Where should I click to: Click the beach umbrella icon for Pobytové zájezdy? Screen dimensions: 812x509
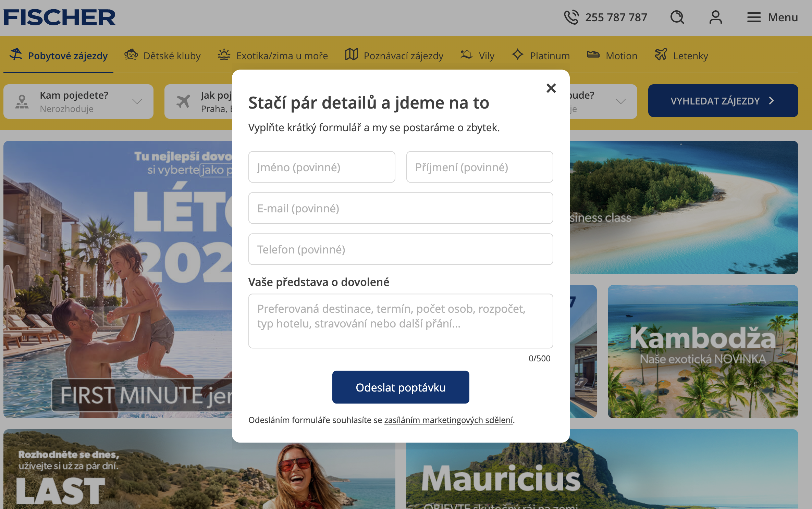pyautogui.click(x=16, y=54)
